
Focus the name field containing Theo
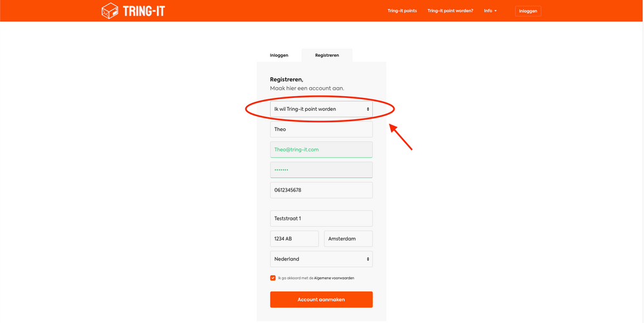click(321, 130)
